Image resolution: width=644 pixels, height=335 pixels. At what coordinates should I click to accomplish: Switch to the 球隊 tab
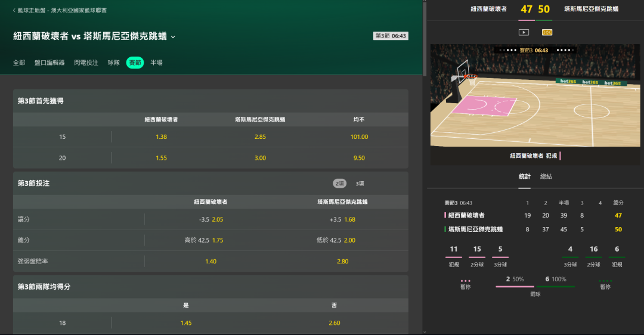114,63
